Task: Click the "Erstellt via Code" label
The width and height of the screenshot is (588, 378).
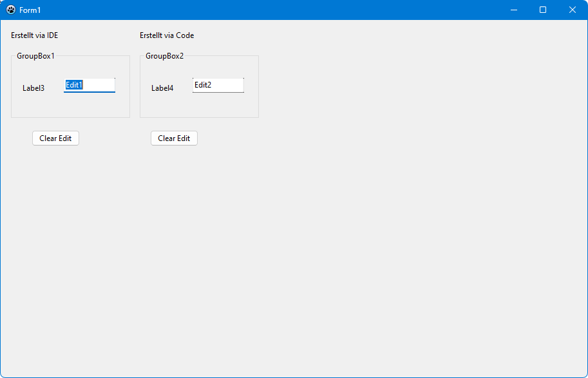Action: point(167,35)
